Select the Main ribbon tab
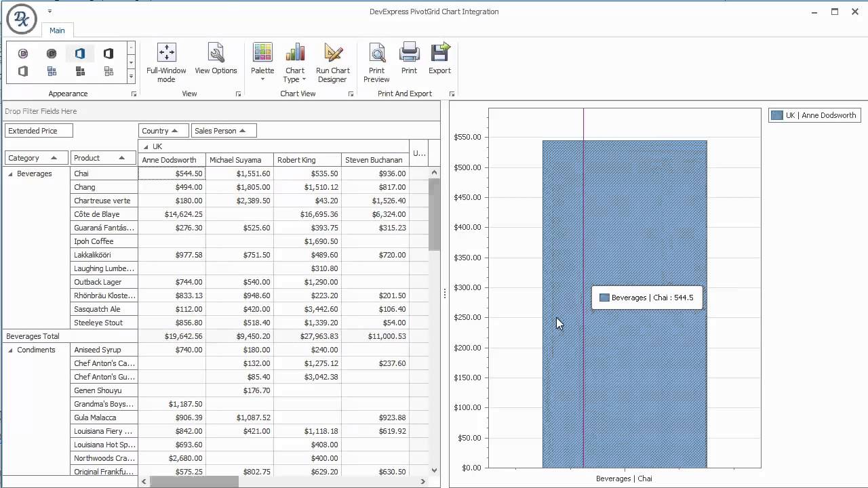Viewport: 868px width, 488px height. point(57,30)
